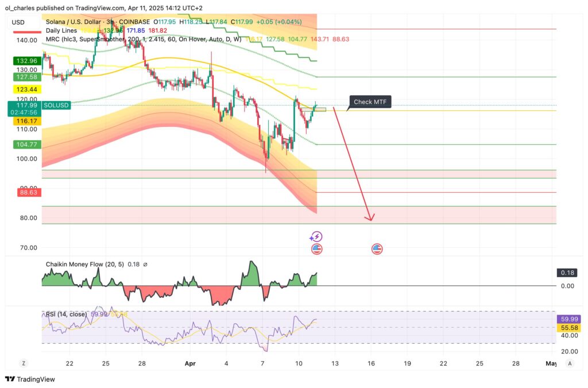Click the purple lightning idea marker on the chart
Viewport: 588px width, 388px height.
tap(316, 235)
